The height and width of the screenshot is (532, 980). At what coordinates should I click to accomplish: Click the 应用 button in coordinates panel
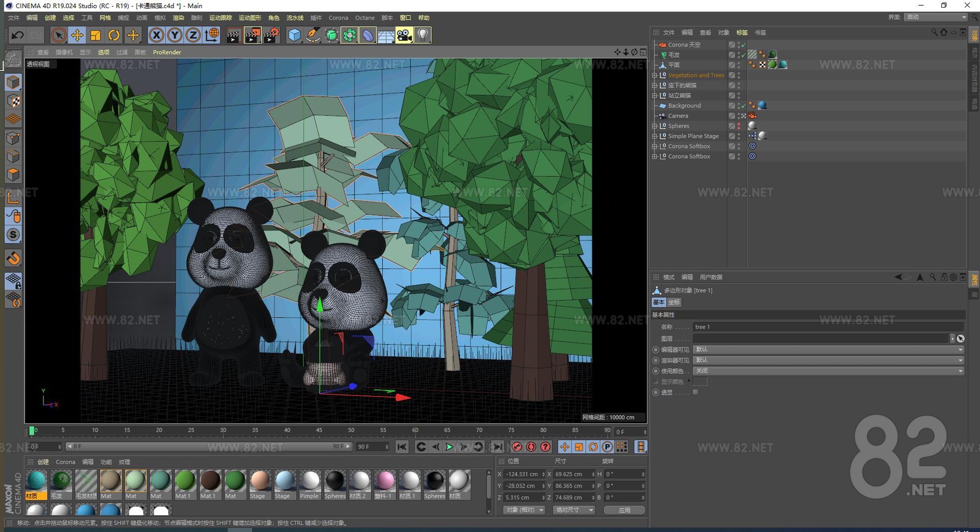pos(624,510)
